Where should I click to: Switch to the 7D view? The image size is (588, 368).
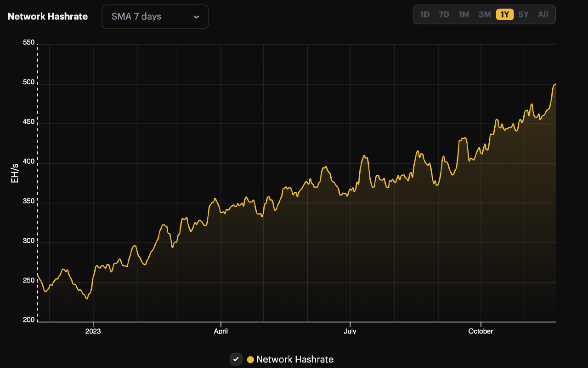[444, 14]
